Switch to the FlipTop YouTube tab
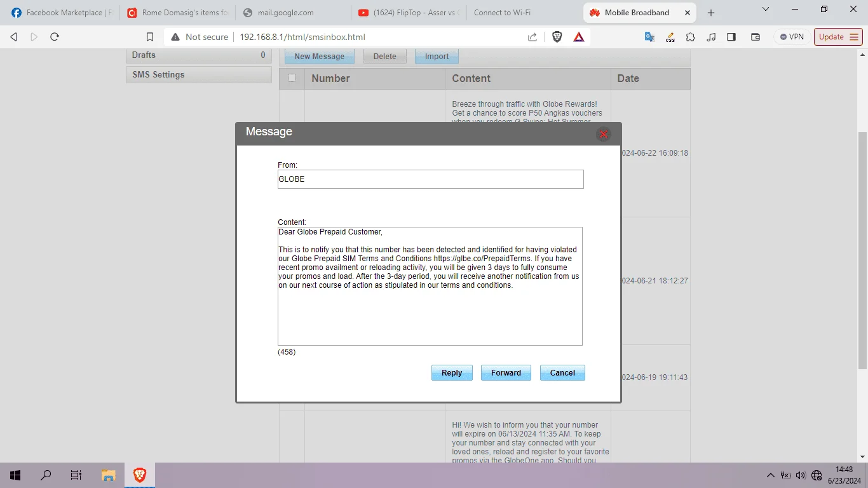Viewport: 868px width, 488px height. (x=408, y=13)
